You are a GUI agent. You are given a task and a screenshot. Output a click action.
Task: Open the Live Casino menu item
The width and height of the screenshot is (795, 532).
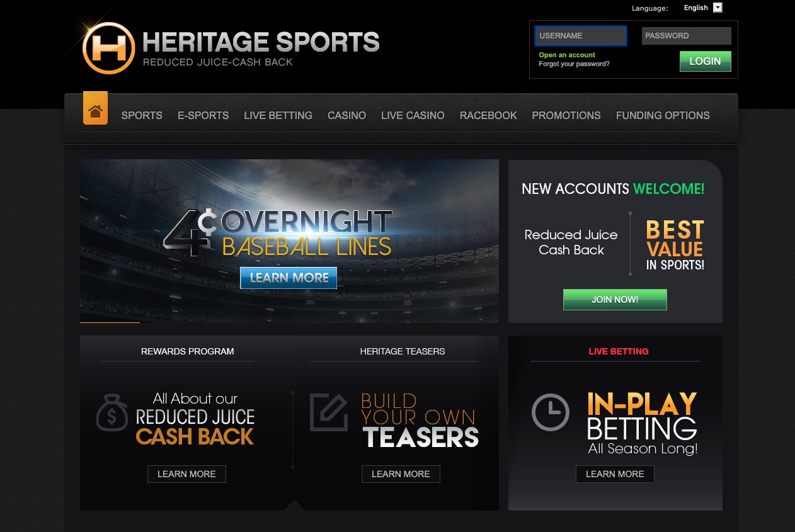pos(413,115)
